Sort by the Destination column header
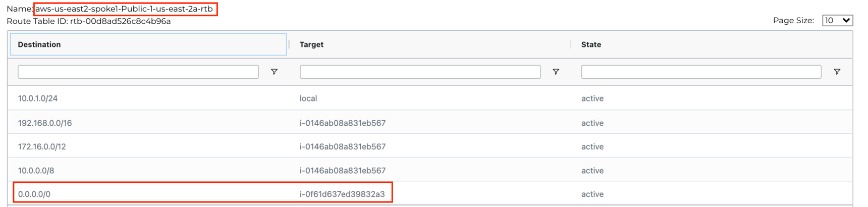Screen dimensions: 868x207 coord(39,44)
